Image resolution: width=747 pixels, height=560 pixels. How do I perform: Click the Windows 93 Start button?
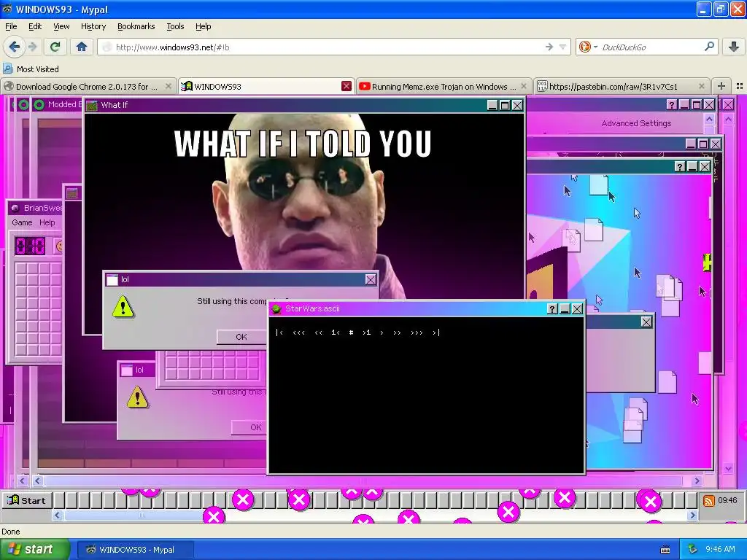point(26,500)
